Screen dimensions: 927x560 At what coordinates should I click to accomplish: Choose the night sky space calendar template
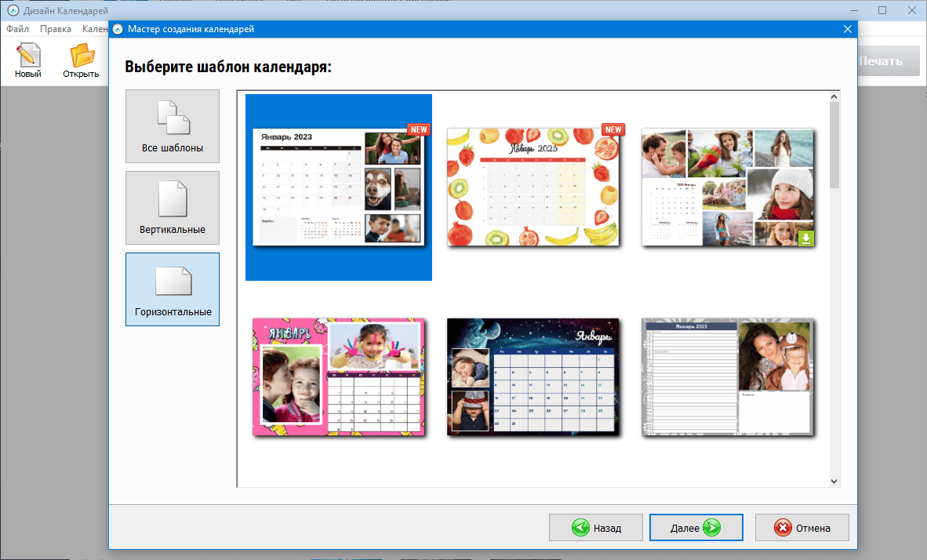click(x=533, y=376)
